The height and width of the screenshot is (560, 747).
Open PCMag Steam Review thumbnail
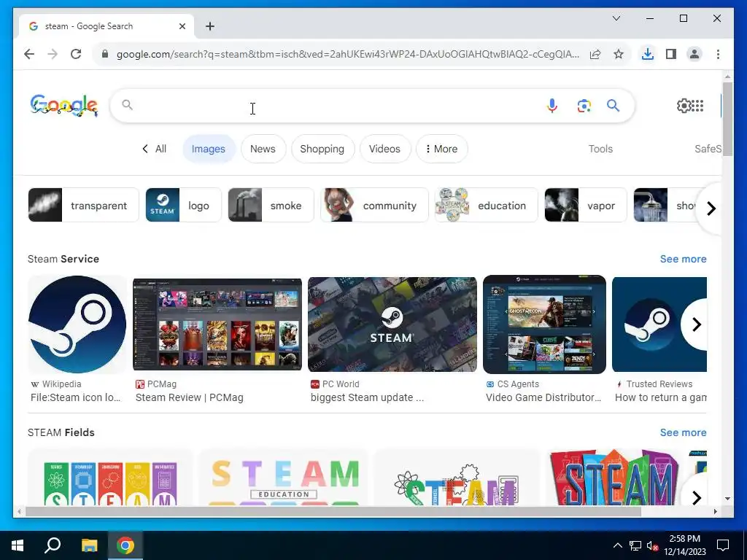click(x=217, y=324)
